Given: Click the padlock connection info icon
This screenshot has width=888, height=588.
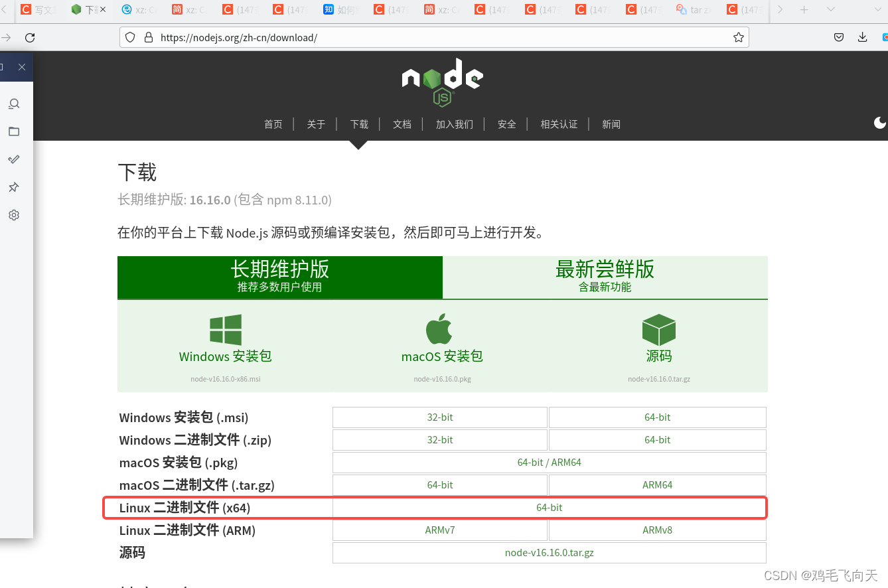Looking at the screenshot, I should 147,37.
